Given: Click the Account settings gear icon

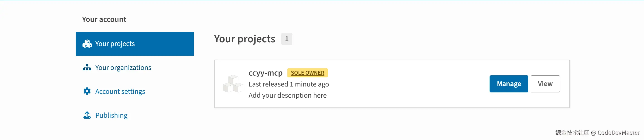Looking at the screenshot, I should 87,91.
